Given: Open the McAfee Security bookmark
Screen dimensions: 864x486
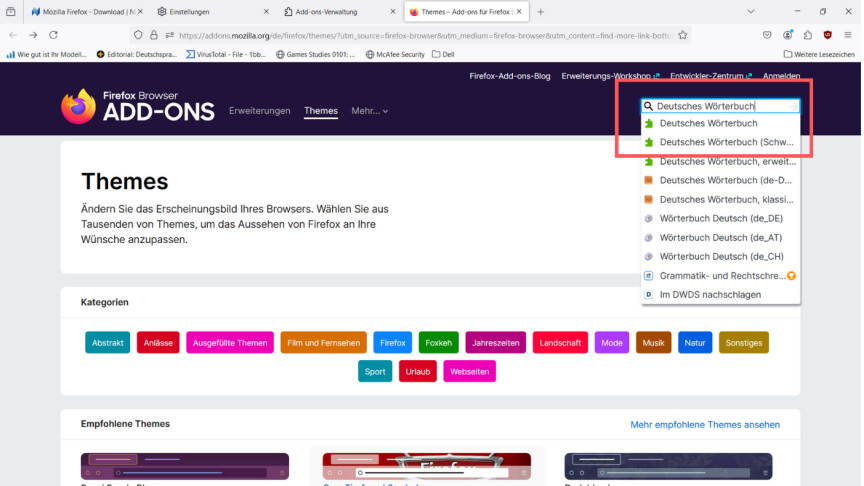Looking at the screenshot, I should pos(395,55).
